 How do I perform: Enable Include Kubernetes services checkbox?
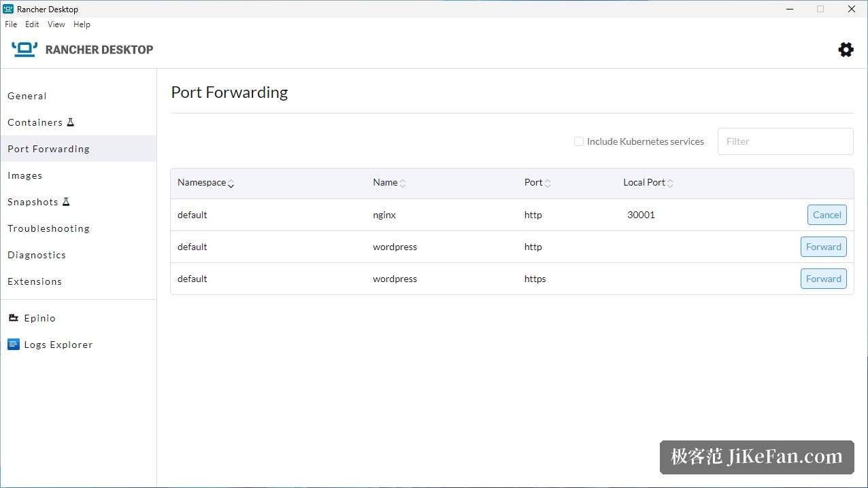tap(579, 141)
